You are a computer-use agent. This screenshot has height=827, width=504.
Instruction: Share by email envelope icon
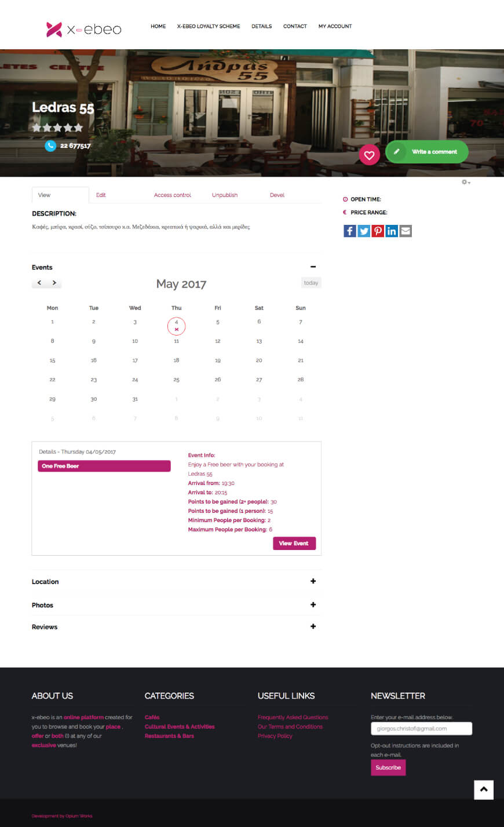[x=406, y=231]
